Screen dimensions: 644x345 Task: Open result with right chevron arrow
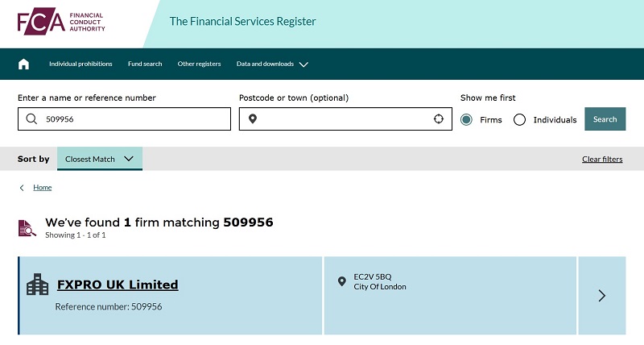[601, 295]
